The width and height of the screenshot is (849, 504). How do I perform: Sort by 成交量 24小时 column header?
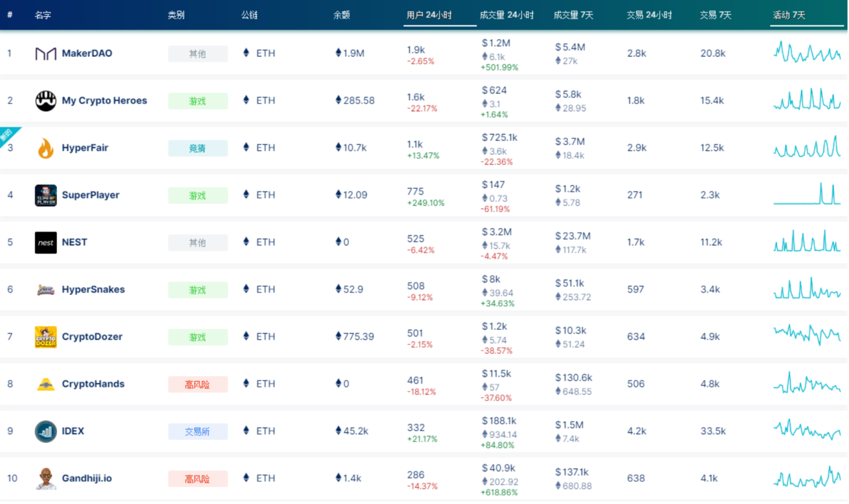click(x=507, y=15)
